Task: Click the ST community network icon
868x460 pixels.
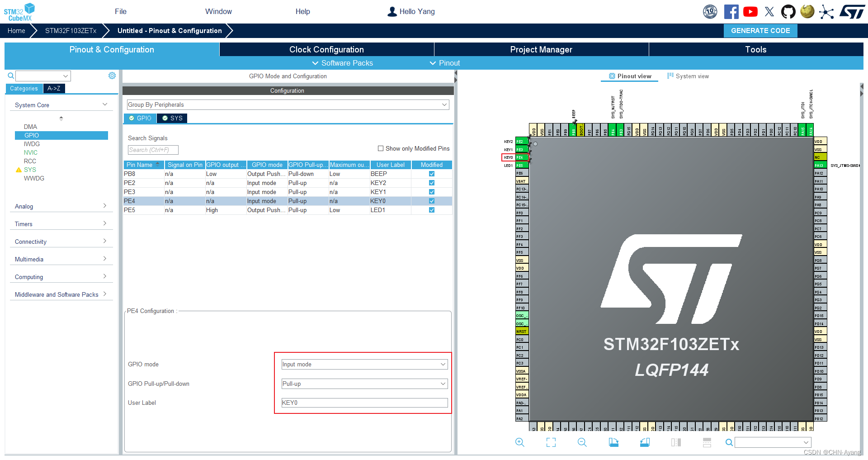Action: click(826, 12)
